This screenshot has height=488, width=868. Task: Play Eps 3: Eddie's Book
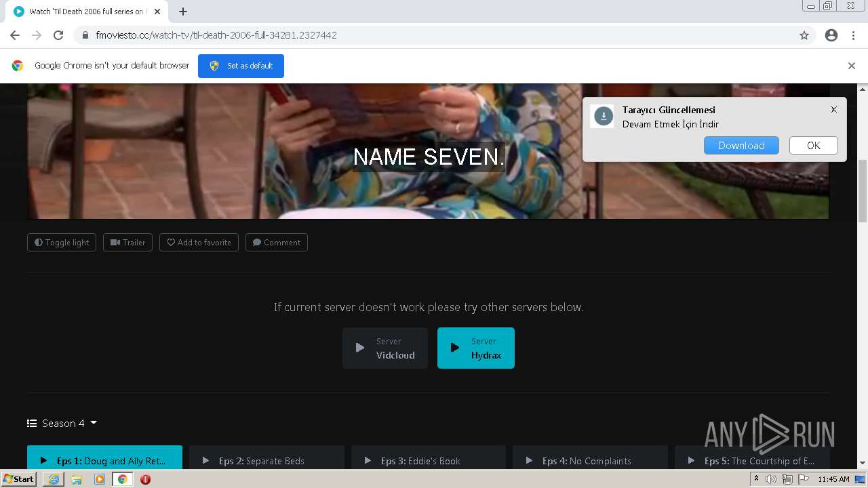[x=429, y=457]
